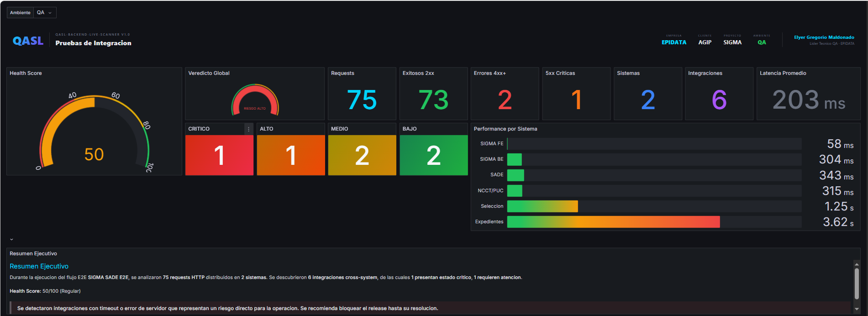Screen dimensions: 868x316
Task: Click the 1.25 s Seleccion value
Action: point(839,206)
